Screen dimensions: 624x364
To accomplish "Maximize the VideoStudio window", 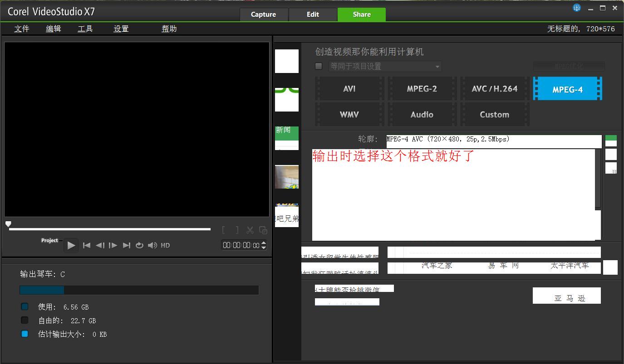I will click(603, 8).
